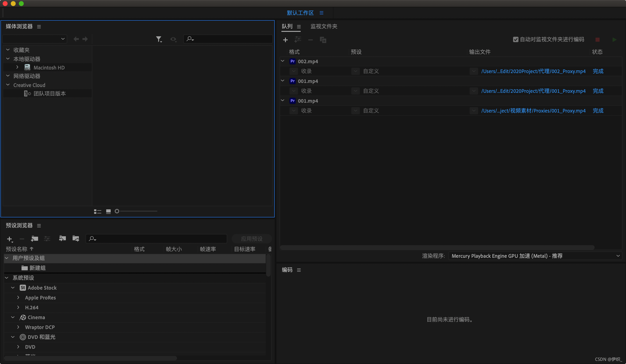
Task: Collapse the 002.mp4 queue item
Action: [283, 61]
